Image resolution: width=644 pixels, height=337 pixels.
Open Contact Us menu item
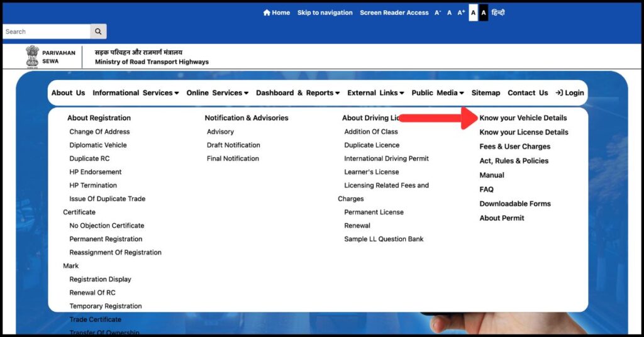click(528, 93)
